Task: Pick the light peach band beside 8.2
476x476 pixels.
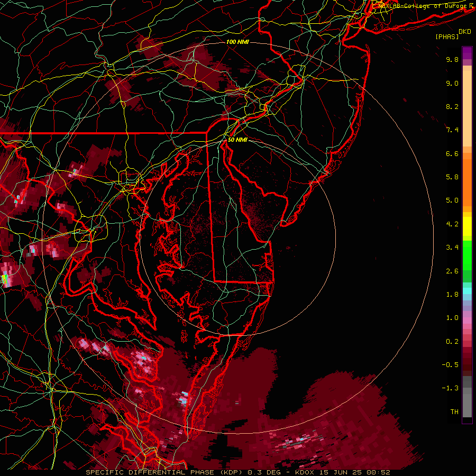Action: click(x=467, y=109)
